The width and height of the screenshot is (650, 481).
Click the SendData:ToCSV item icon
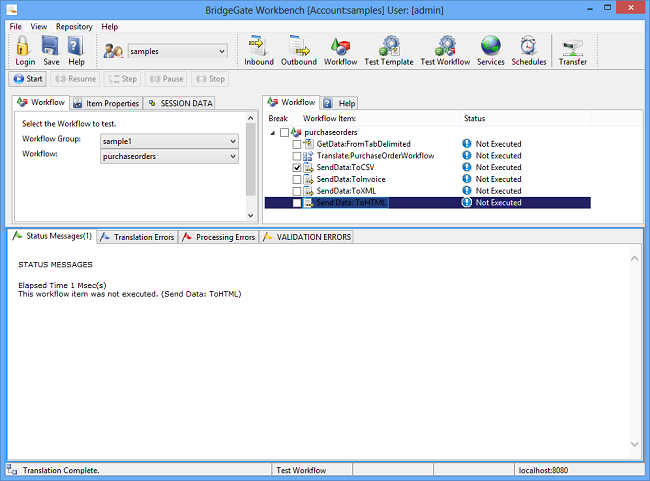click(x=308, y=168)
